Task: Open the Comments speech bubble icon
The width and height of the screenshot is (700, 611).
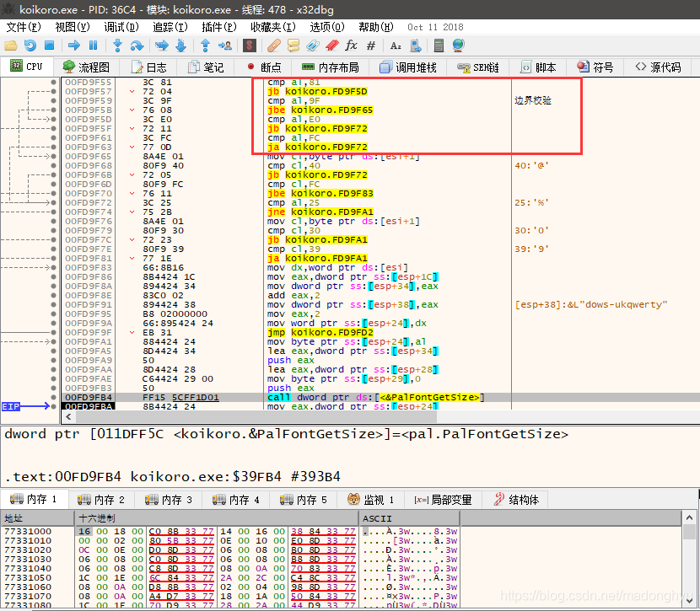Action: [293, 46]
